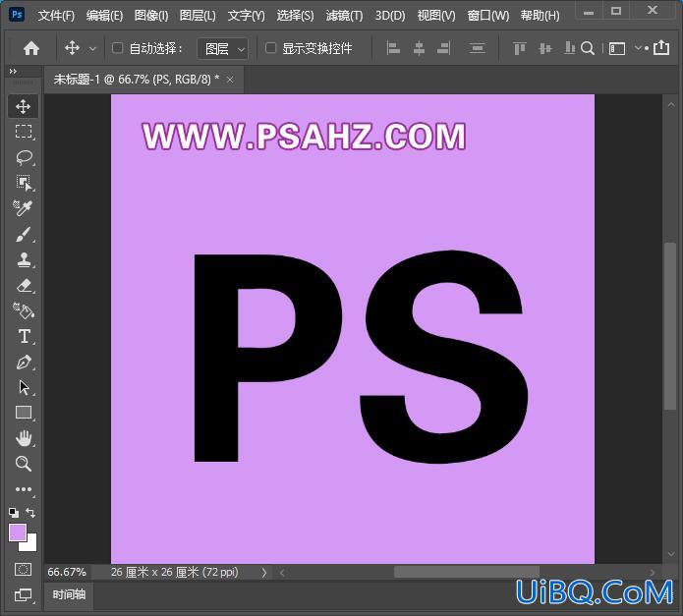
Task: Select the Horizontal Type tool
Action: tap(24, 337)
